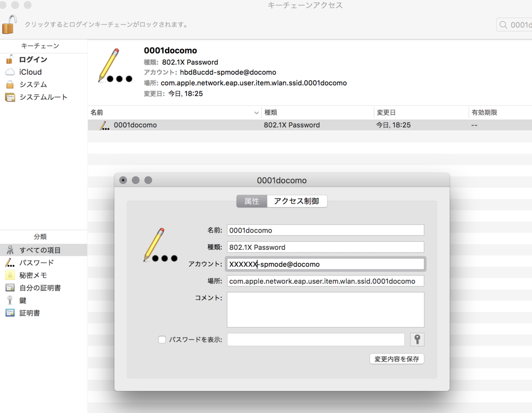Click the iCloud cloud icon in the sidebar
532x413 pixels.
[x=10, y=72]
